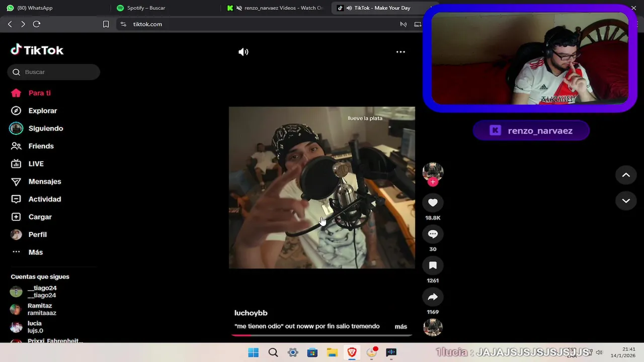Go to next video with down arrow

coord(626,201)
